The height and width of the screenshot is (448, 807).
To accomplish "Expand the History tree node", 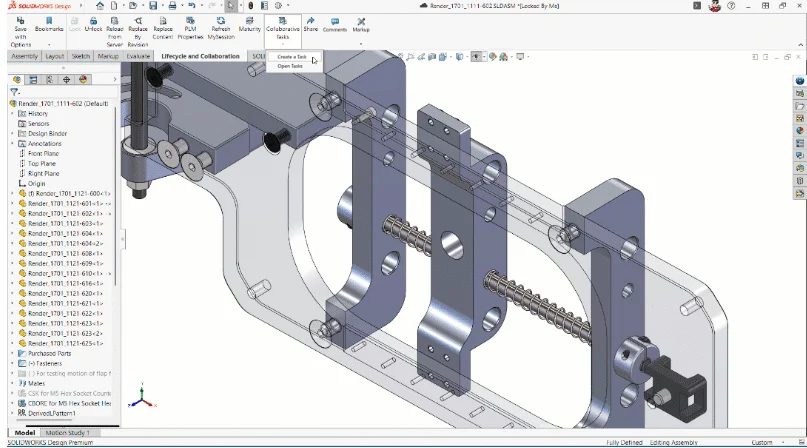I will 12,114.
